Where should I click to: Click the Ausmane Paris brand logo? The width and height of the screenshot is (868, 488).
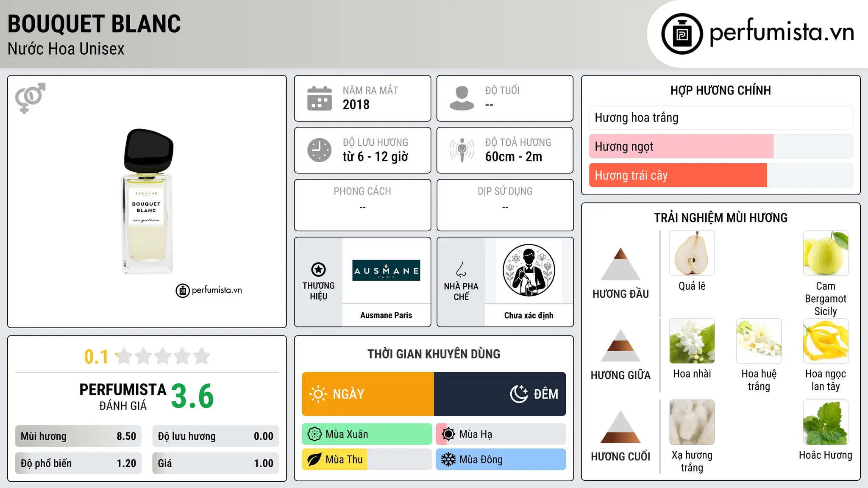[x=386, y=270]
